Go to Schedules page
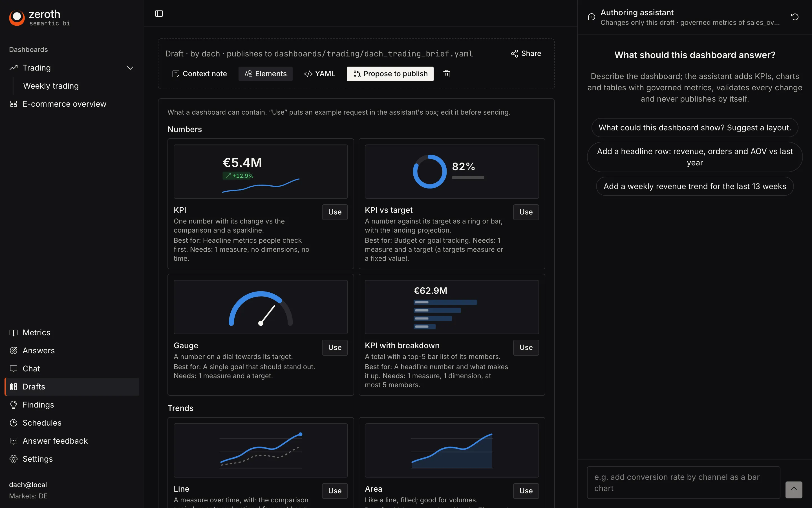812x508 pixels. [x=42, y=423]
